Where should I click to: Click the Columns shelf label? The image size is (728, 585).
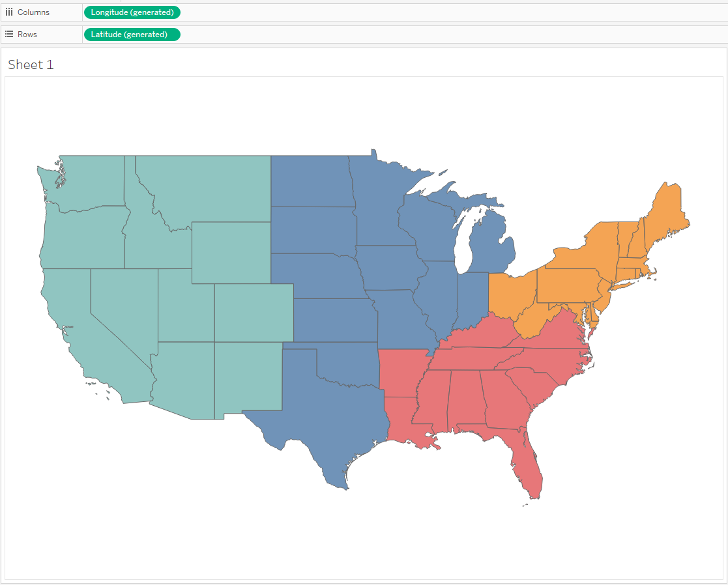click(33, 12)
